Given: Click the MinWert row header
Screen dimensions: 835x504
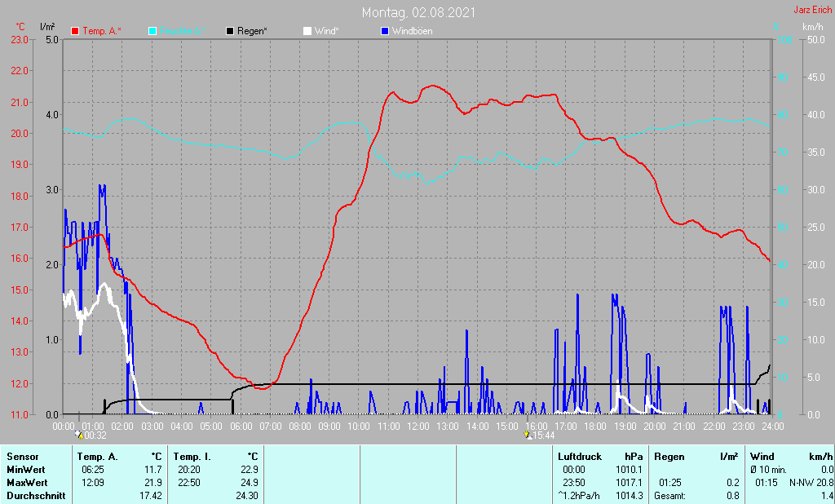Looking at the screenshot, I should (25, 470).
